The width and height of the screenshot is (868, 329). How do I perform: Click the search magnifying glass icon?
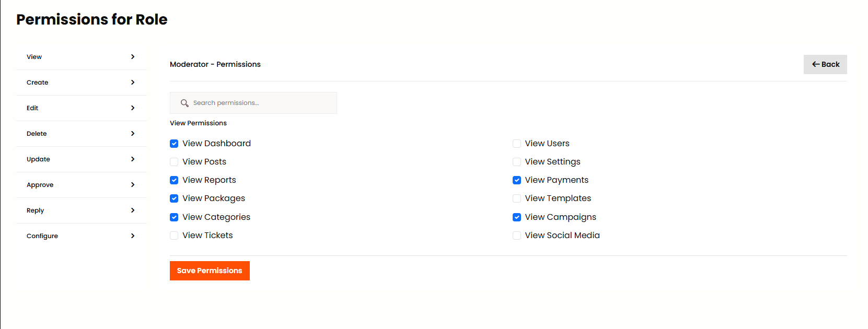click(x=184, y=103)
